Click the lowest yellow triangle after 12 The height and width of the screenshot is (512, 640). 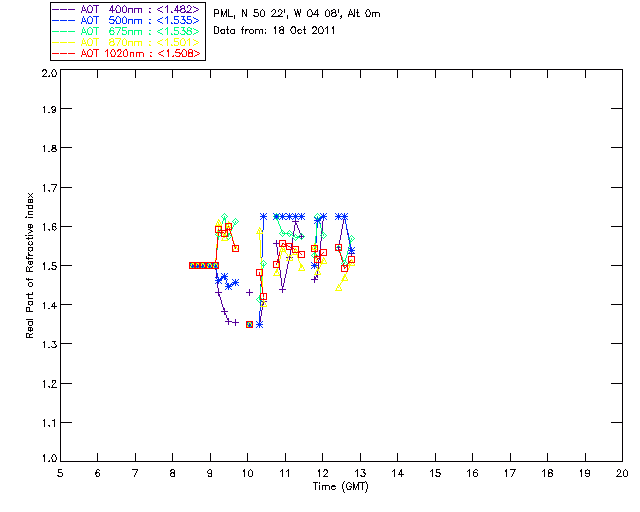338,288
